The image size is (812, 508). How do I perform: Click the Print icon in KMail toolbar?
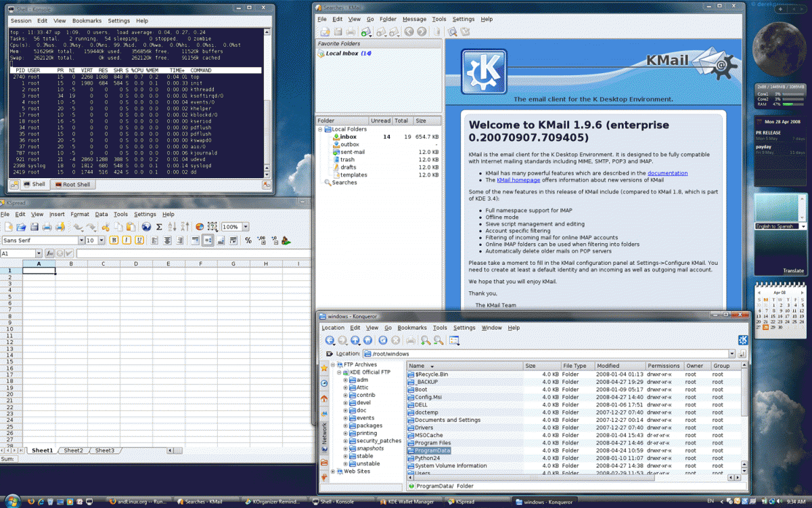point(351,32)
